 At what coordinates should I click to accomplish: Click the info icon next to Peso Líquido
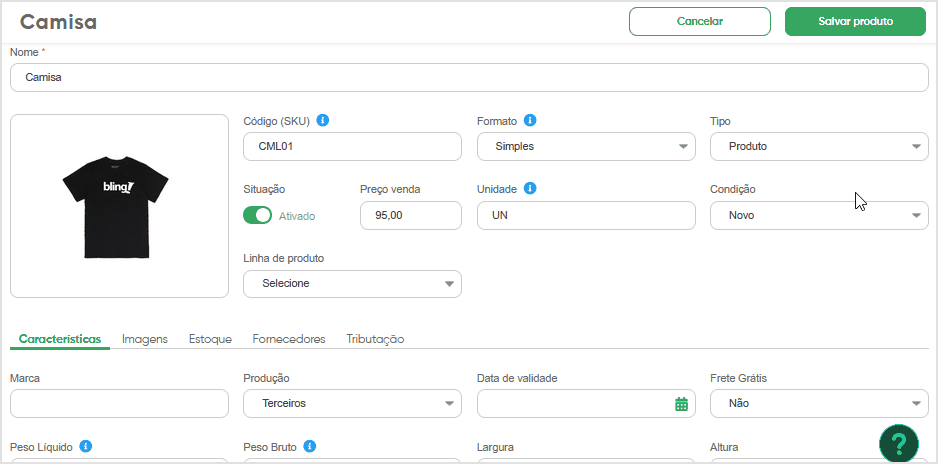click(x=86, y=446)
